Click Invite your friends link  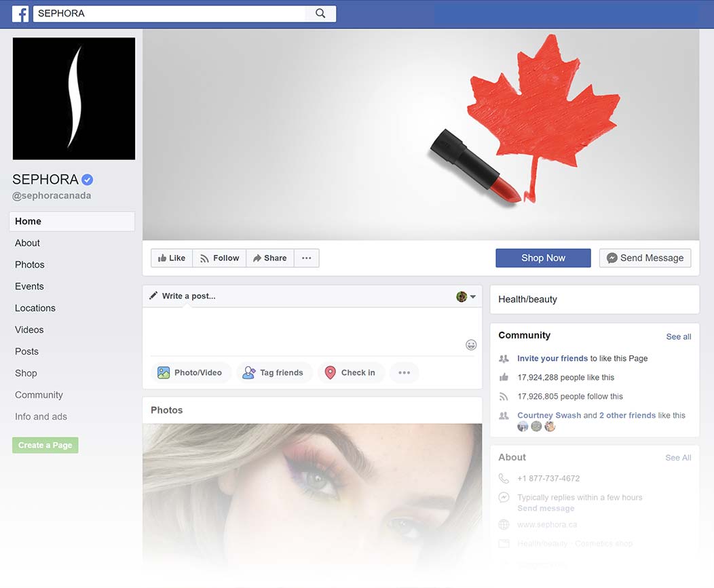tap(552, 359)
